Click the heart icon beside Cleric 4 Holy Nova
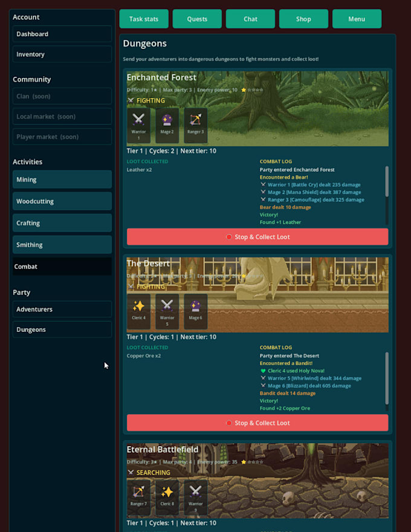The image size is (411, 532). (263, 371)
